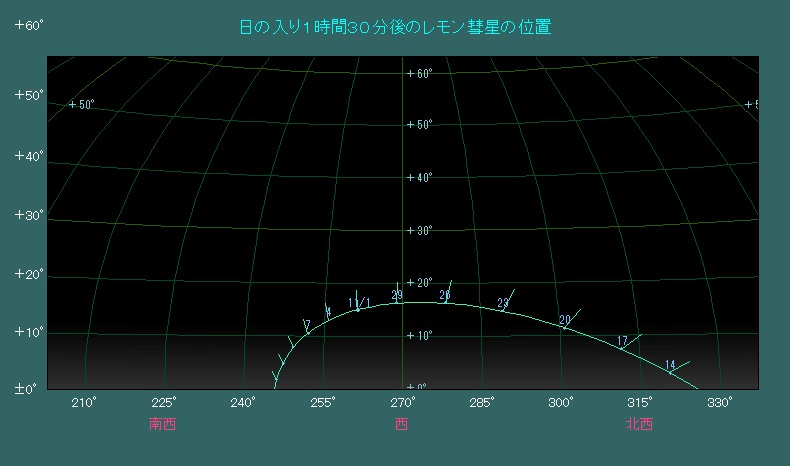Click the 270° azimuth axis label
Image resolution: width=790 pixels, height=466 pixels.
click(x=402, y=403)
